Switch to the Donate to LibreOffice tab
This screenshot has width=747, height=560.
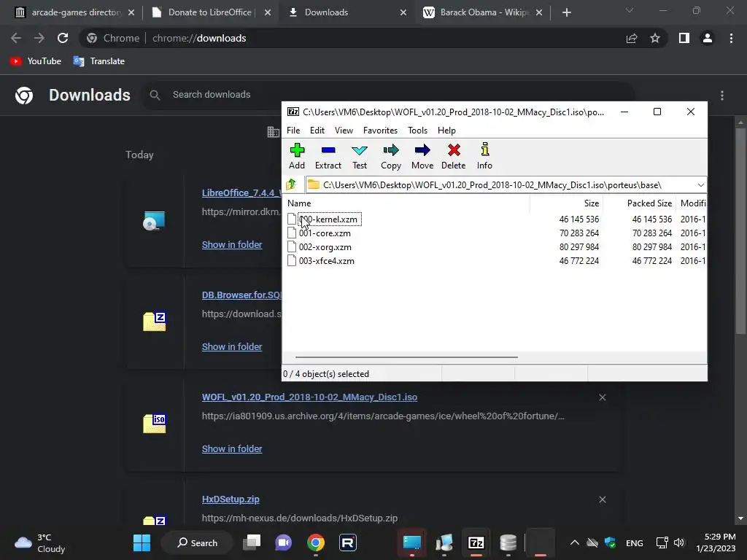[x=209, y=12]
